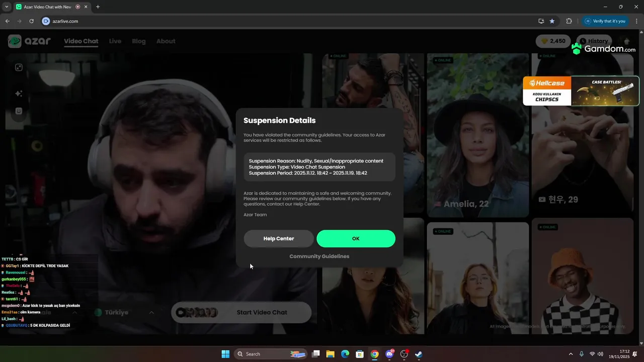This screenshot has width=644, height=362.
Task: Launch Microsoft Edge from the taskbar
Action: coord(345,354)
